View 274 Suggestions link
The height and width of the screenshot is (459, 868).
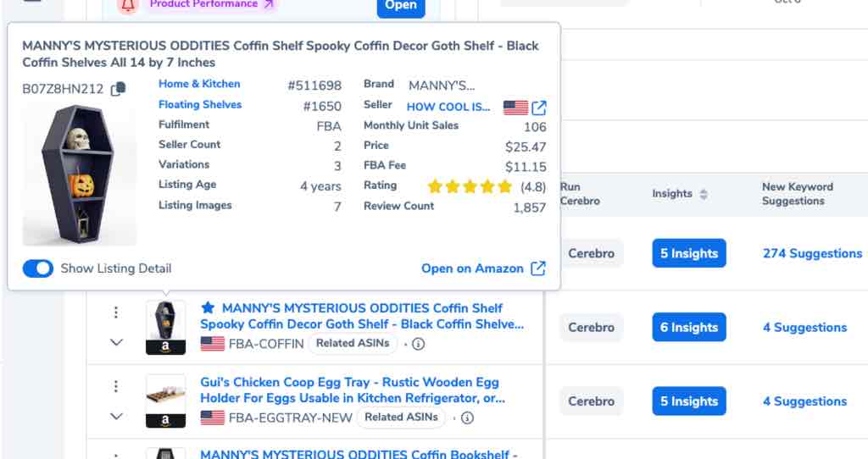pyautogui.click(x=812, y=253)
